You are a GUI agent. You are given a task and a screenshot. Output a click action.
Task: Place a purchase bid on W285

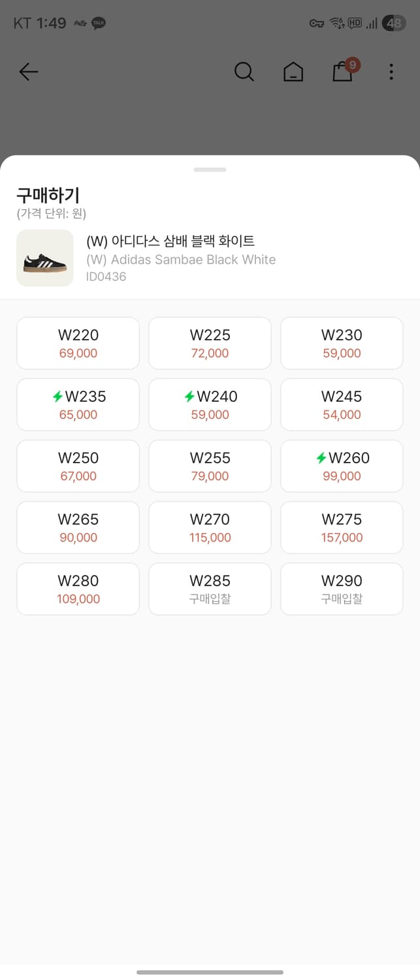[210, 589]
